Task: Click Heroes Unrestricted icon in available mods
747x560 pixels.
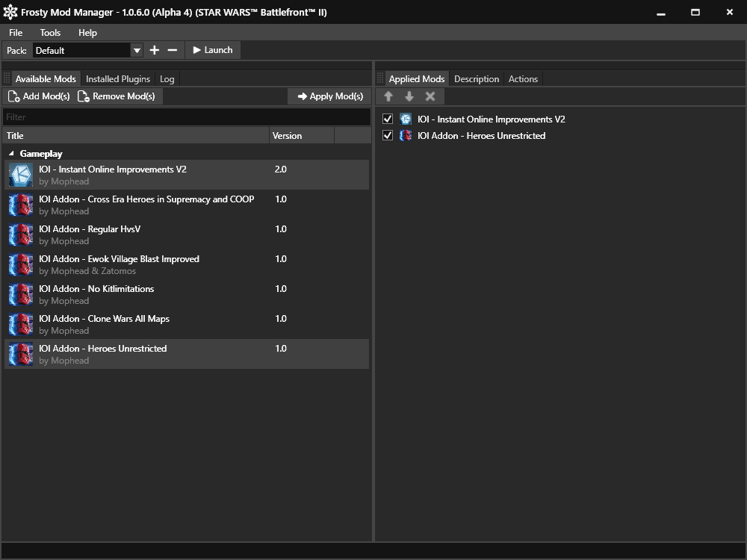Action: point(21,354)
